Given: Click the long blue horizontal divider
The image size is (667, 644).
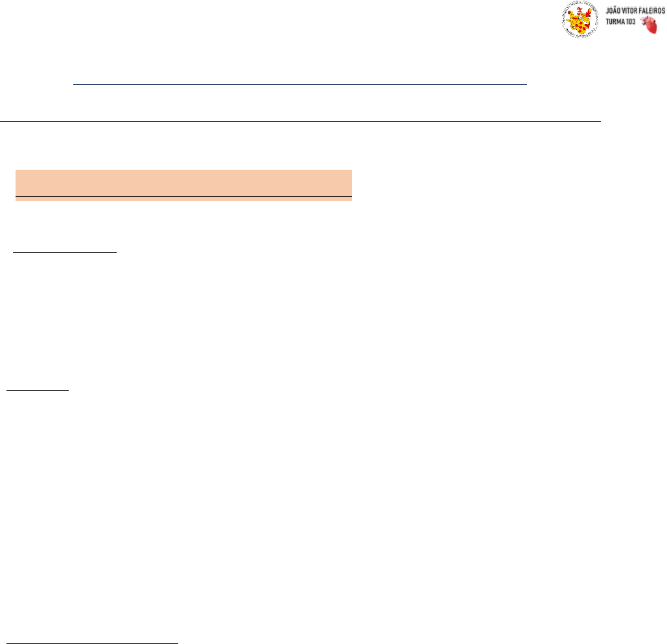Looking at the screenshot, I should tap(300, 121).
